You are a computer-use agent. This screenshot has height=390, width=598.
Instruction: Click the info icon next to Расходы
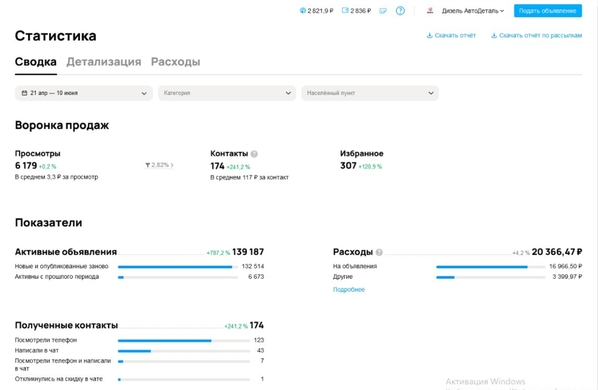tap(379, 252)
